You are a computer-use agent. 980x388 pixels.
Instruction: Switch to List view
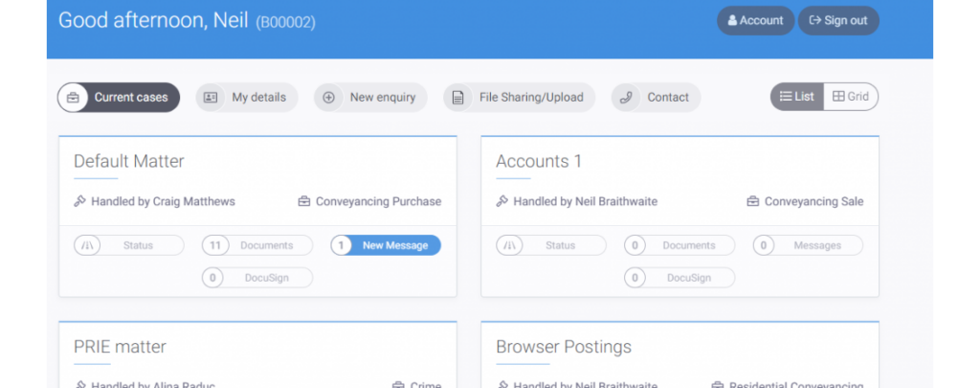point(797,97)
